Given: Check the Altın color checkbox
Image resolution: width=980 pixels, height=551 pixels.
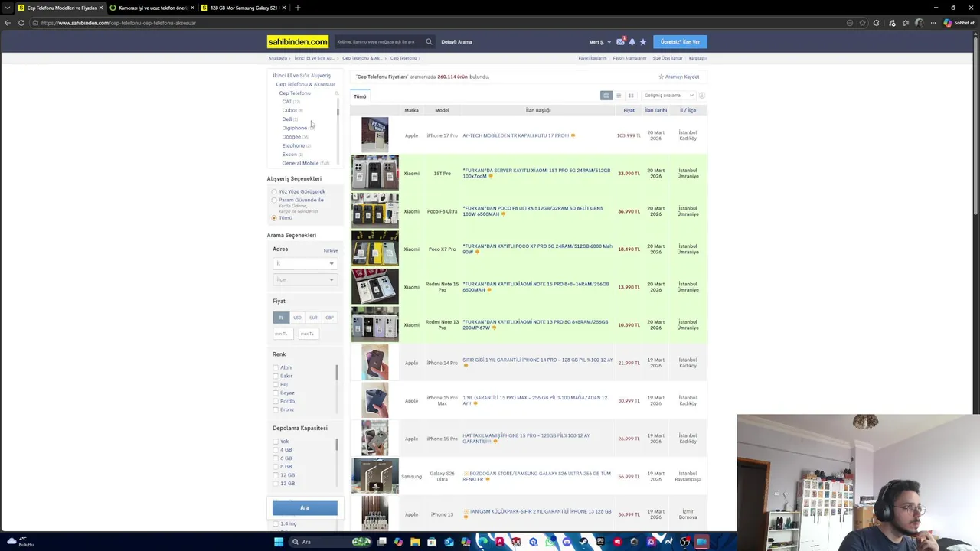Looking at the screenshot, I should (x=276, y=367).
